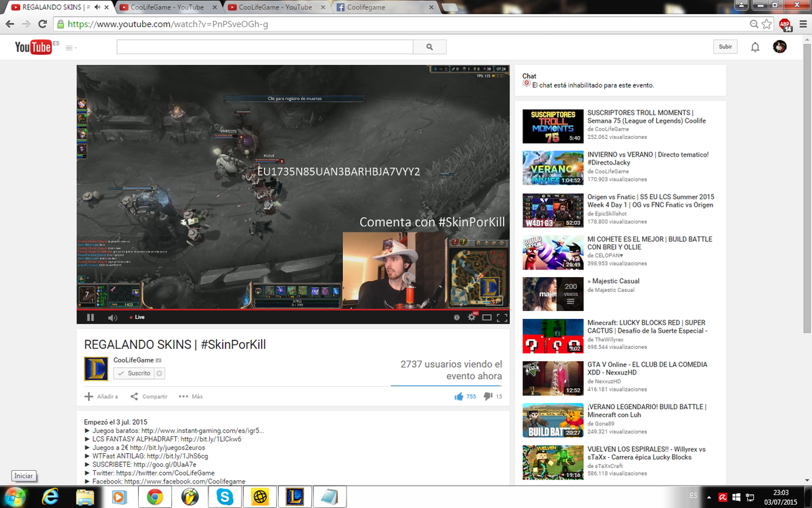The image size is (812, 508).
Task: Switch to the Coolifegame Facebook tab
Action: click(384, 7)
